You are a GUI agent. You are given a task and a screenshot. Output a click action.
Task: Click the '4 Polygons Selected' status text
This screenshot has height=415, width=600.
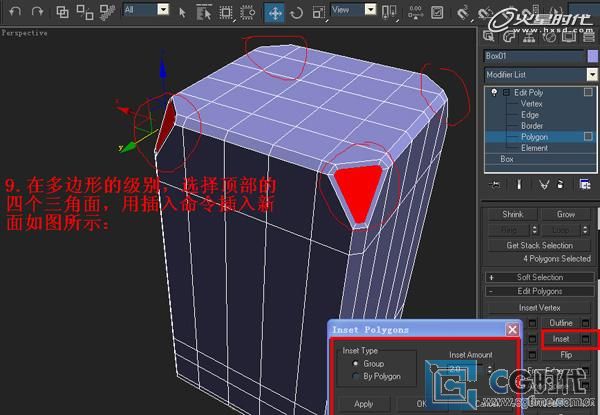557,259
